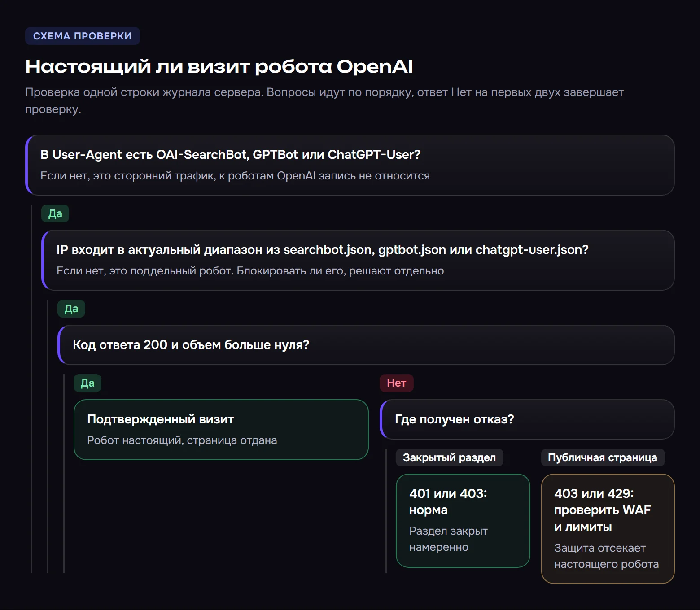This screenshot has width=700, height=610.
Task: Select the 403 или 429 проверить WAF card
Action: [x=608, y=529]
